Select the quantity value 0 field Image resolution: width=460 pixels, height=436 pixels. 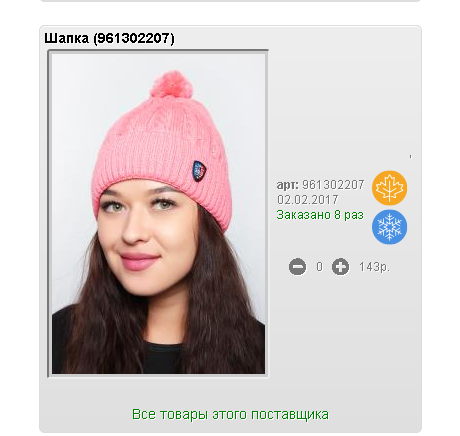319,267
